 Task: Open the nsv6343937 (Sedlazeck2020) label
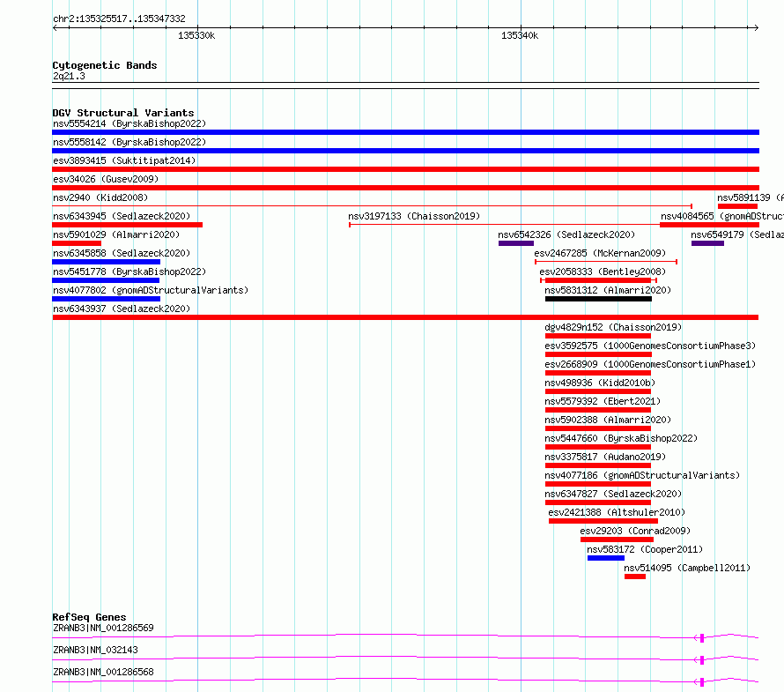click(122, 309)
